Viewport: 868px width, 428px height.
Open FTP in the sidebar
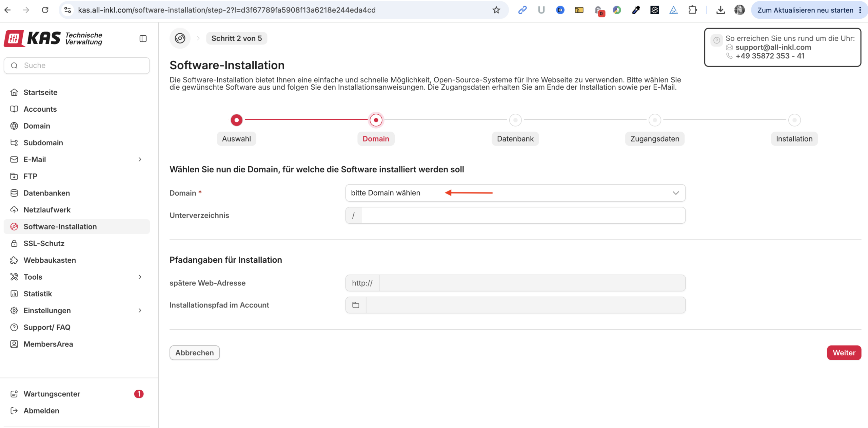click(x=77, y=176)
